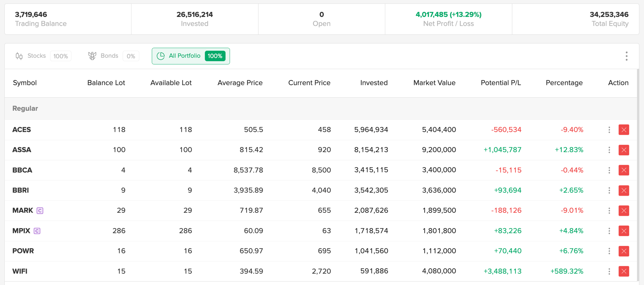
Task: Sort by the Market Value column header
Action: [434, 83]
